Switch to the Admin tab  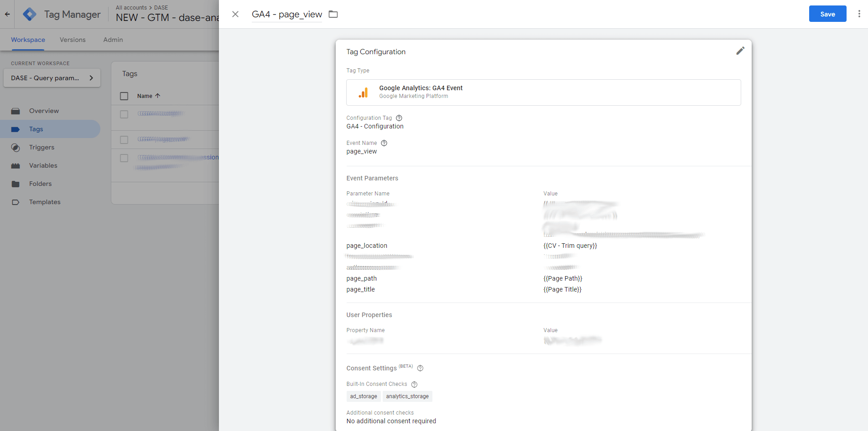(x=113, y=40)
